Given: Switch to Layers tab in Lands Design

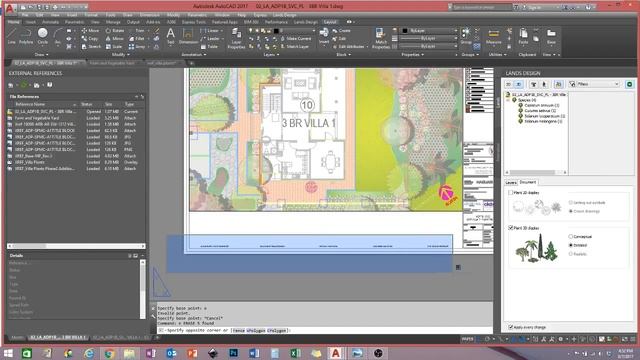Looking at the screenshot, I should coord(511,182).
